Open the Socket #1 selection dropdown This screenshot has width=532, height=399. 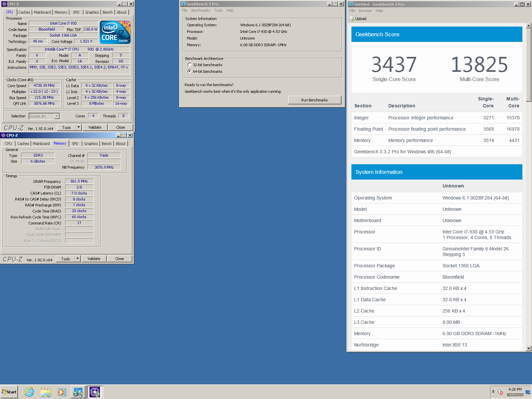[57, 116]
